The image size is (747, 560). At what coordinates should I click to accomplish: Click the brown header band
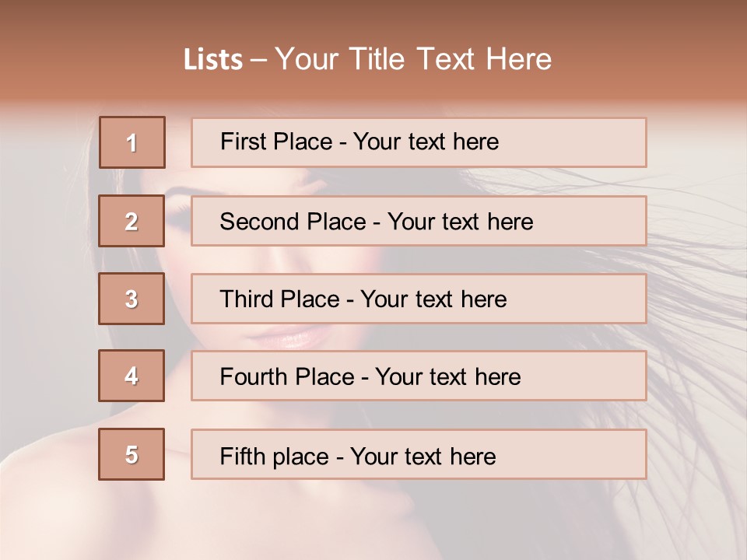pyautogui.click(x=373, y=52)
